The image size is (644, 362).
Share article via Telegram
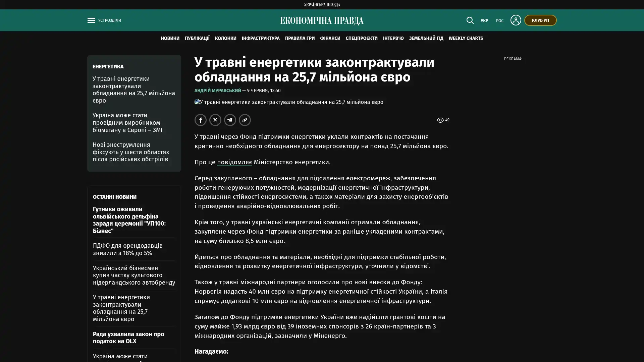point(230,120)
